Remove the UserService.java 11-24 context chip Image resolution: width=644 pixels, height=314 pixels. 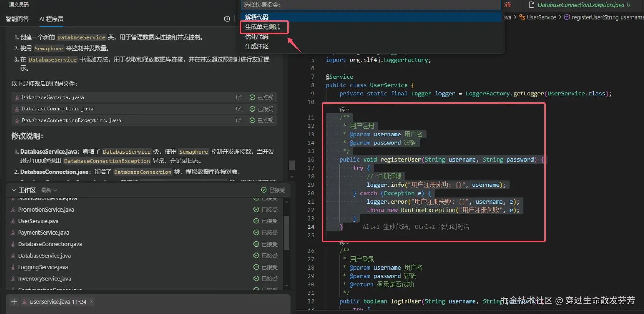(91, 301)
